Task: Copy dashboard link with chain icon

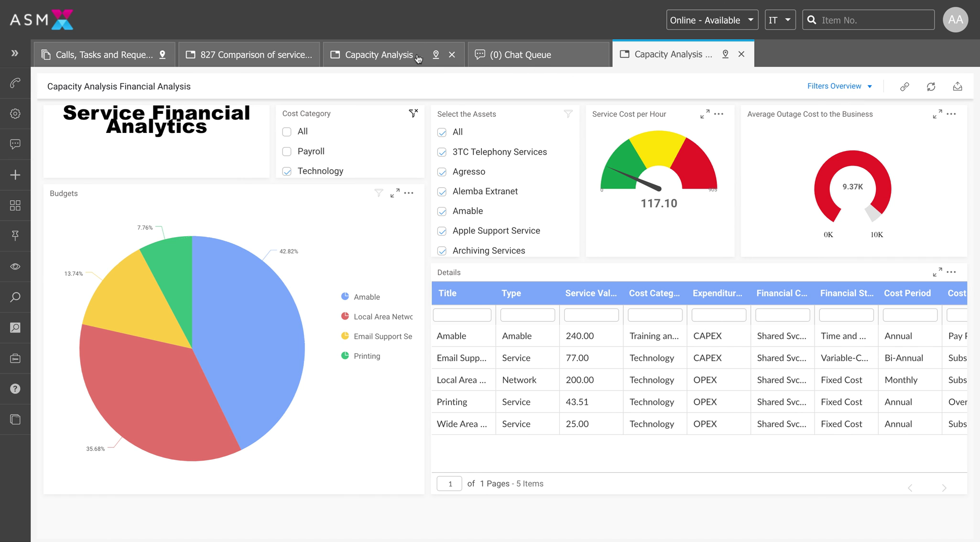Action: coord(904,87)
